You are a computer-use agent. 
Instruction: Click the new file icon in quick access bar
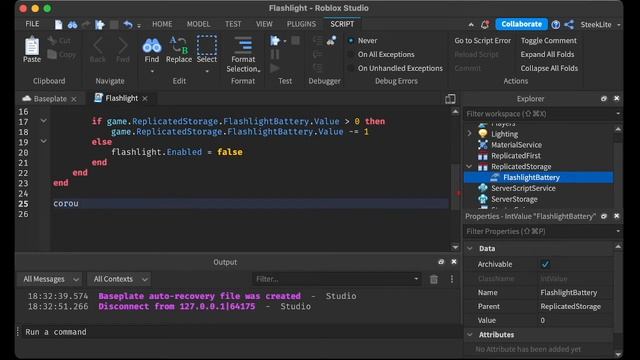click(59, 24)
